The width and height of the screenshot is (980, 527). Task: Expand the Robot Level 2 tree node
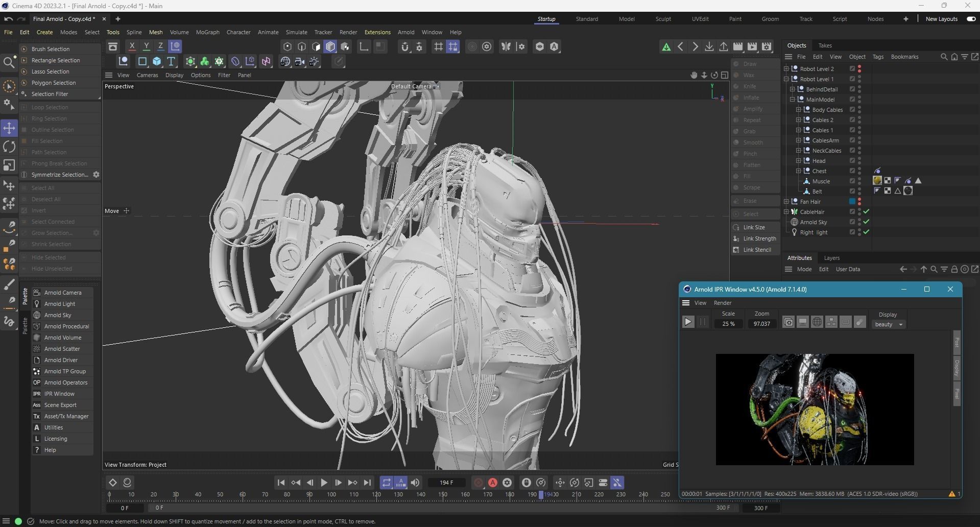(x=786, y=69)
